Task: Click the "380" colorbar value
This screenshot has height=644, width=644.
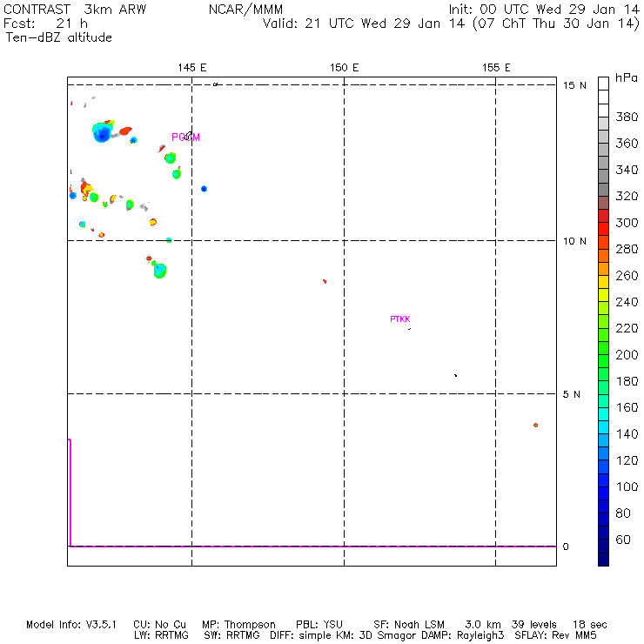Action: [x=627, y=117]
